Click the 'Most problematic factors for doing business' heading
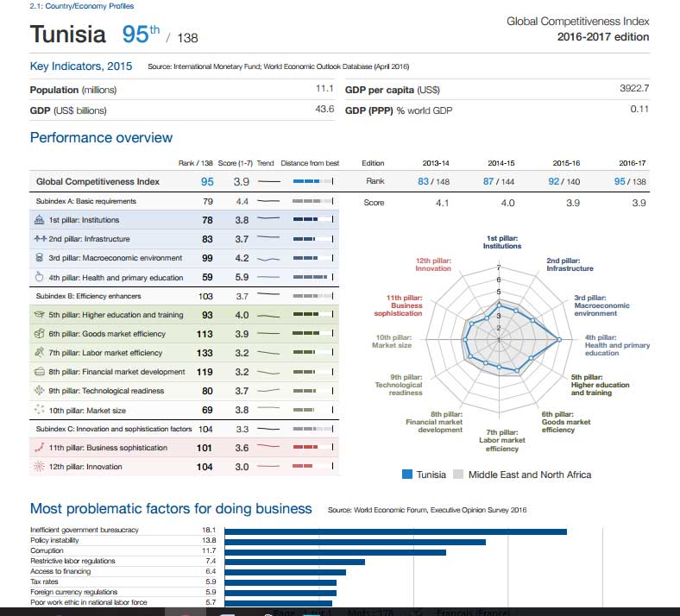This screenshot has height=616, width=680. click(x=171, y=508)
